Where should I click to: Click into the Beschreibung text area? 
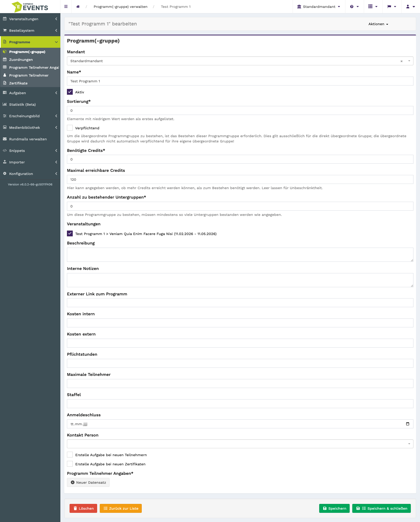coord(240,255)
